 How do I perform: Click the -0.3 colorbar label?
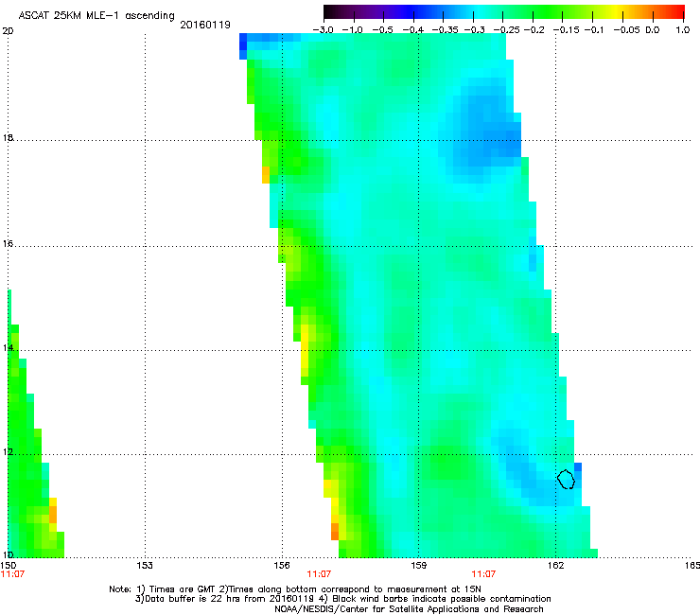pos(475,30)
